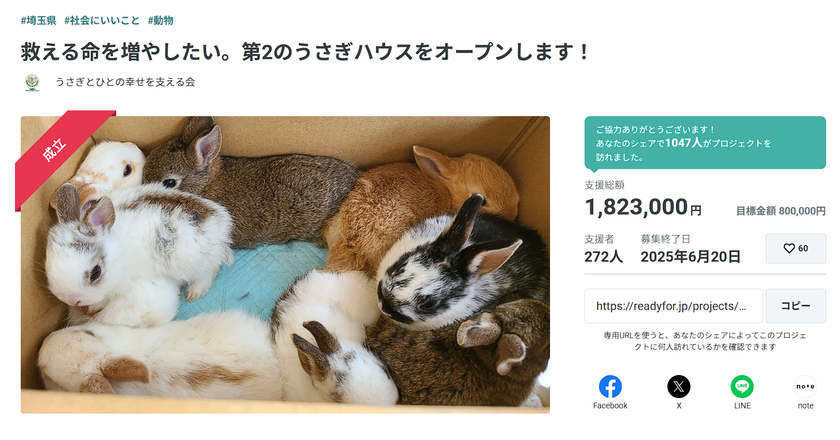Open the #社会にいいこと hashtag
The image size is (840, 440).
[x=102, y=20]
